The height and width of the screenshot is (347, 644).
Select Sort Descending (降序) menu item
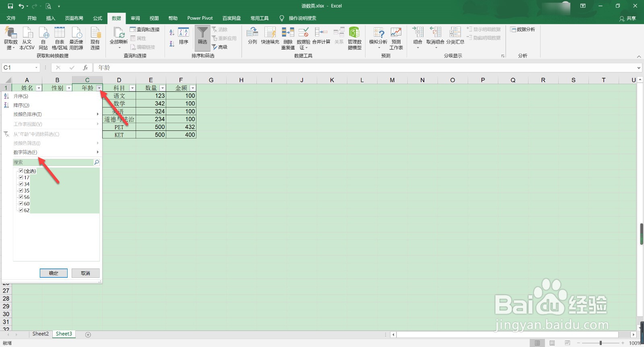(x=52, y=105)
